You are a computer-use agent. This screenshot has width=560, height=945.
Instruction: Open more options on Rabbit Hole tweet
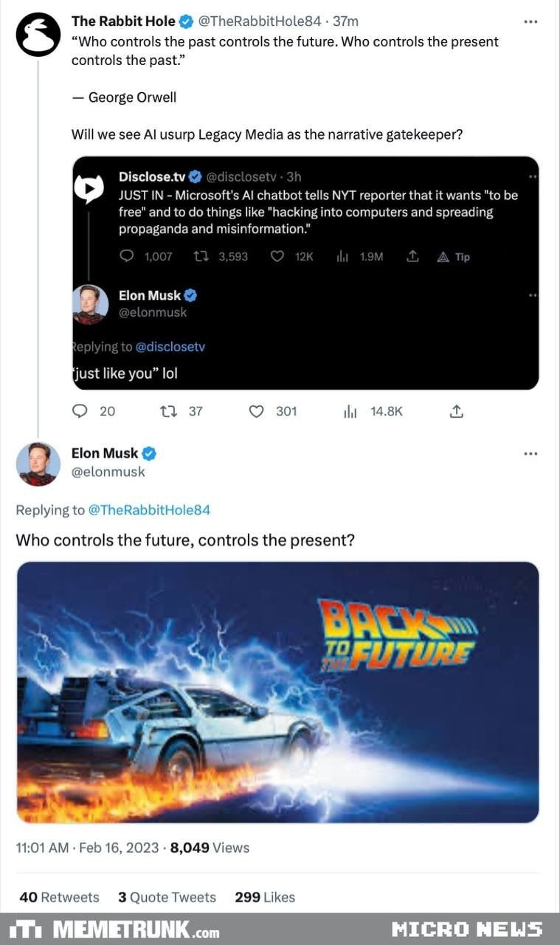pos(530,21)
